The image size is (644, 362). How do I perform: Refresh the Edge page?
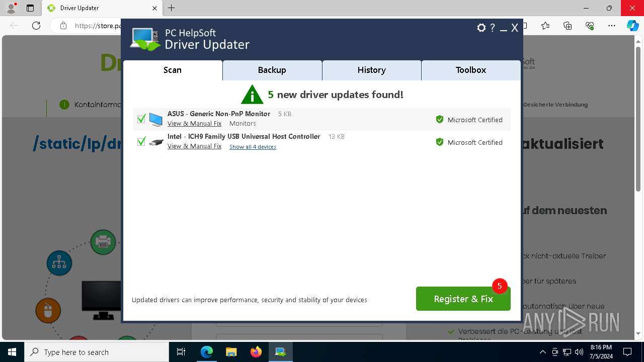click(x=36, y=26)
